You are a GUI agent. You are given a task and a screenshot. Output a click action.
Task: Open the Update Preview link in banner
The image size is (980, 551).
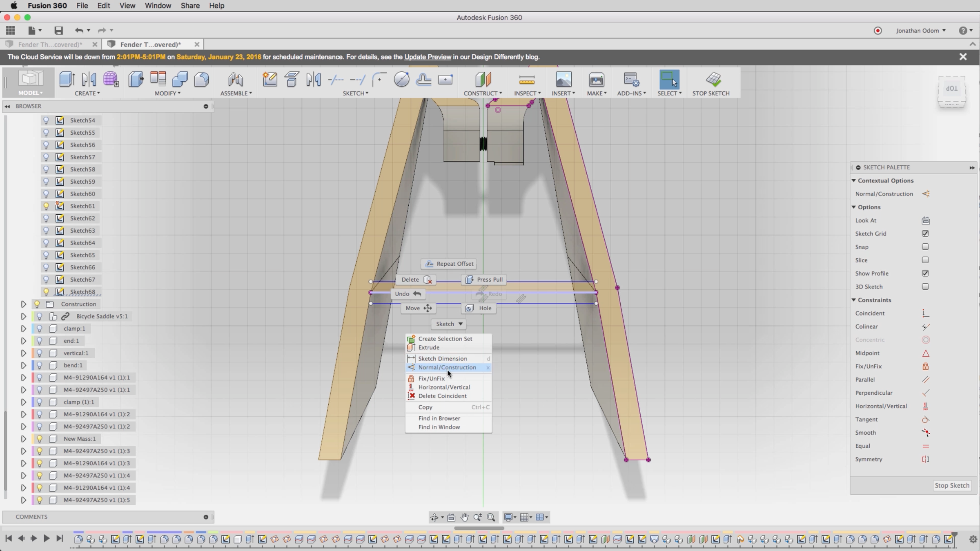428,57
